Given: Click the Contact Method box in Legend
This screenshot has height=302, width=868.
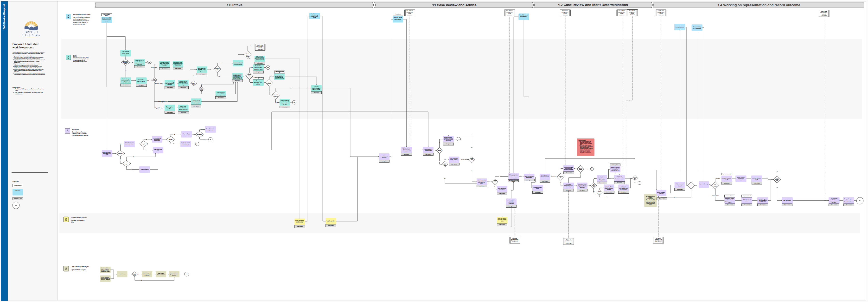Looking at the screenshot, I should tap(18, 185).
